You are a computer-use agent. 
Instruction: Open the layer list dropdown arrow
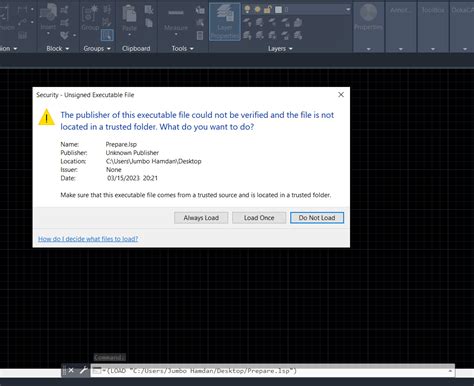point(348,10)
